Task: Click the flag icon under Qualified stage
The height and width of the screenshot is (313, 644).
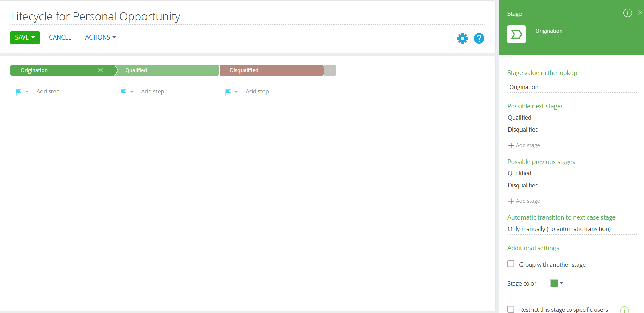Action: 124,92
